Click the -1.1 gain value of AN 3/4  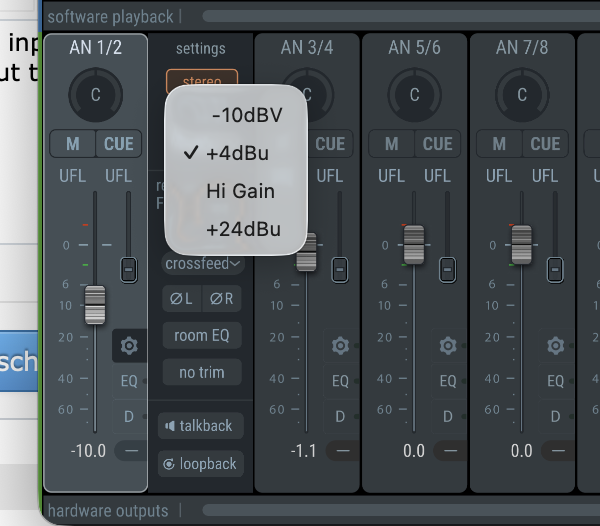coord(303,451)
